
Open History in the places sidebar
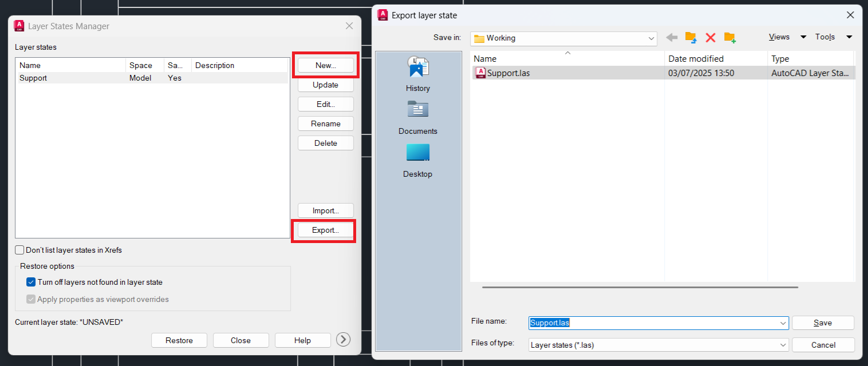418,74
